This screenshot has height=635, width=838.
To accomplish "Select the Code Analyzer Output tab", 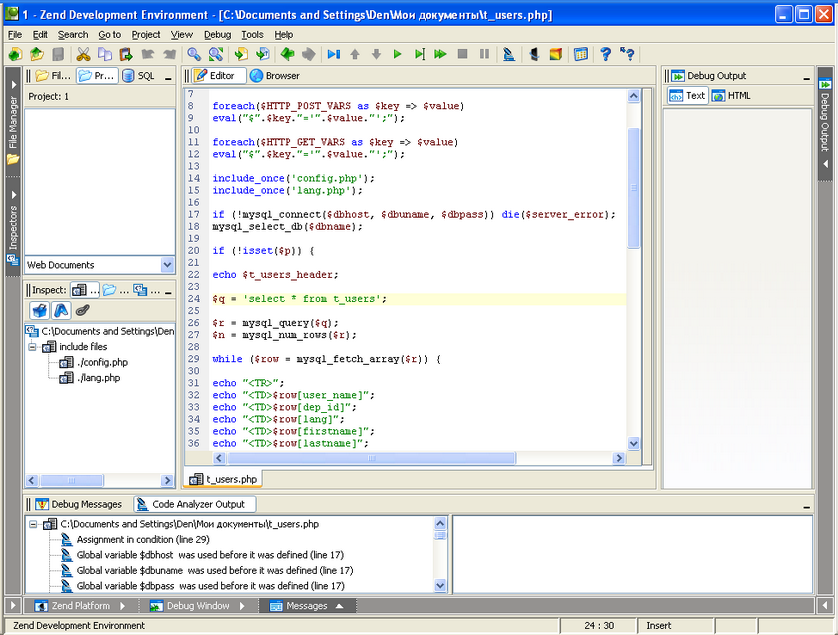I will (195, 504).
